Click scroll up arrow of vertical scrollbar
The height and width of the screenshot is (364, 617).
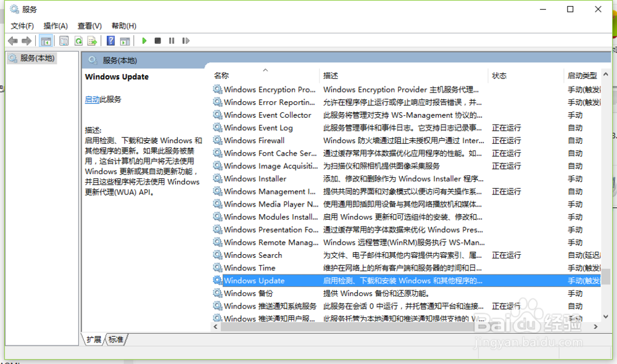[x=606, y=75]
